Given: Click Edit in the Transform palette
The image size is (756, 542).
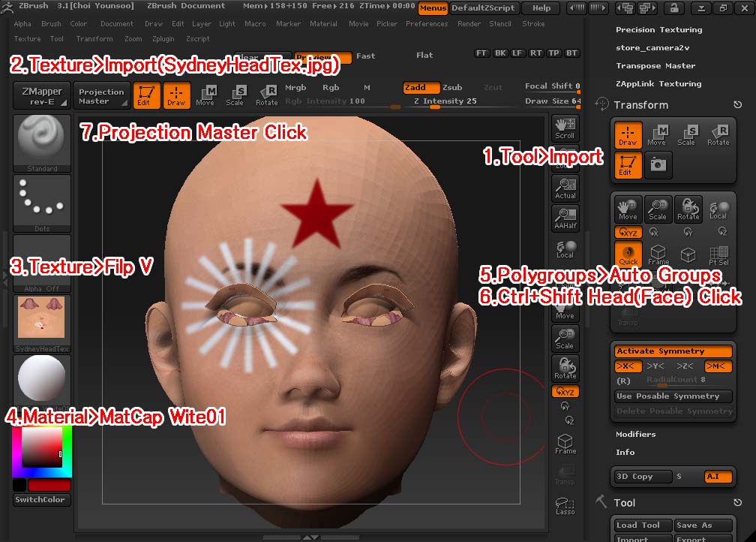Looking at the screenshot, I should (x=628, y=165).
